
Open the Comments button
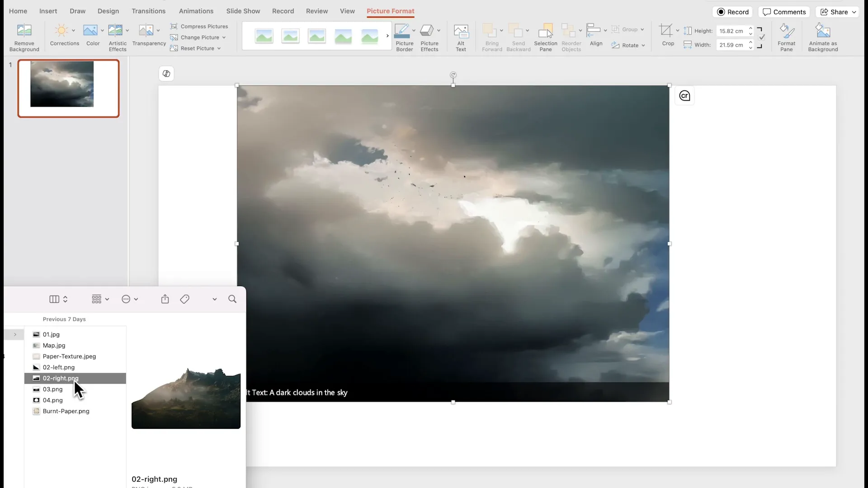pyautogui.click(x=784, y=12)
